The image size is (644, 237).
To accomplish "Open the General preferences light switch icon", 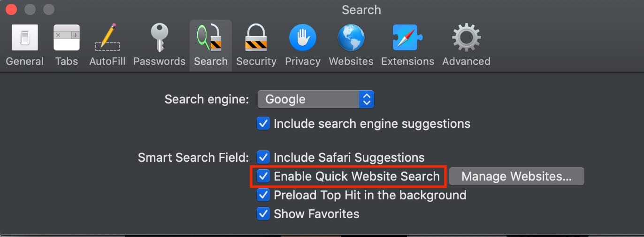I will tap(24, 38).
